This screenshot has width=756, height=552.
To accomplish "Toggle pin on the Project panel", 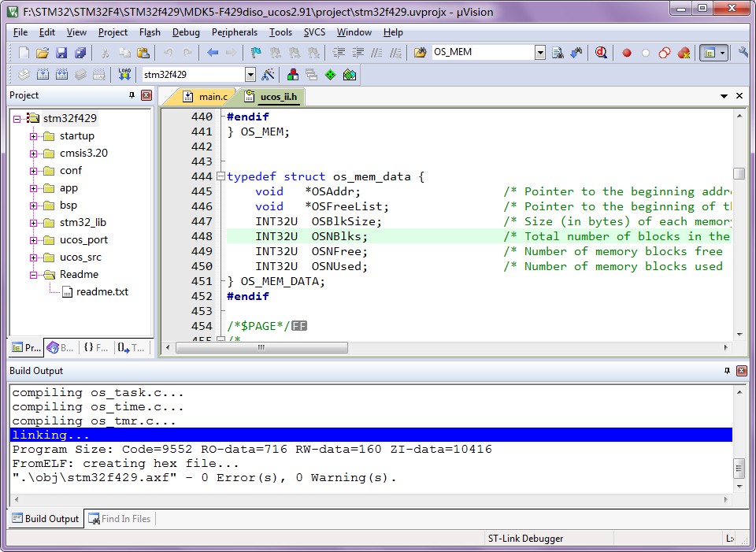I will pos(132,95).
